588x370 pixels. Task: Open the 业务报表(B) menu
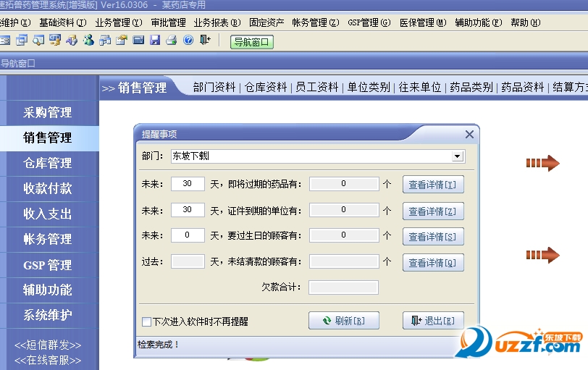pos(217,23)
